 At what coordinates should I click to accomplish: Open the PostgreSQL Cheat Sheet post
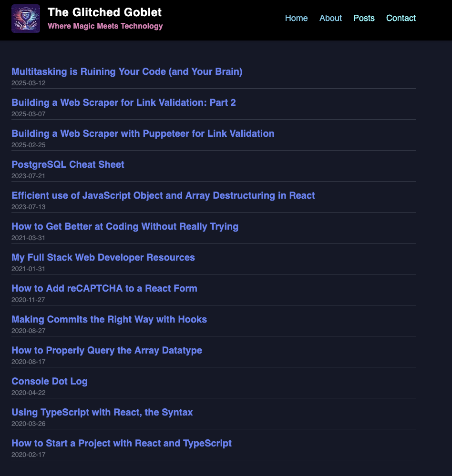[68, 164]
